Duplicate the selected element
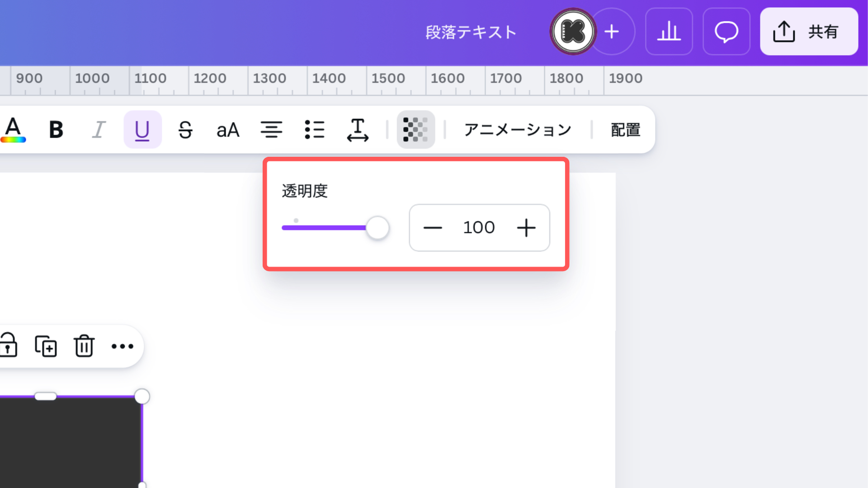Image resolution: width=868 pixels, height=488 pixels. pyautogui.click(x=46, y=346)
